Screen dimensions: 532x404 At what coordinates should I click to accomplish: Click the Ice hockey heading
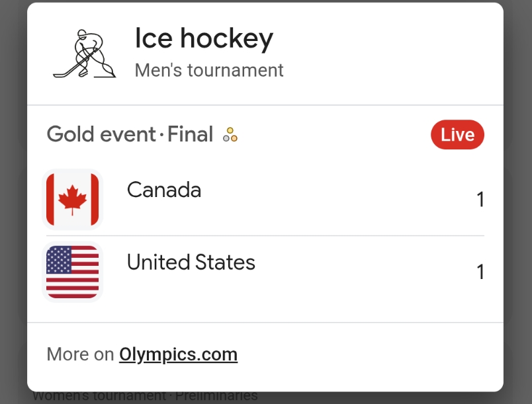(204, 39)
